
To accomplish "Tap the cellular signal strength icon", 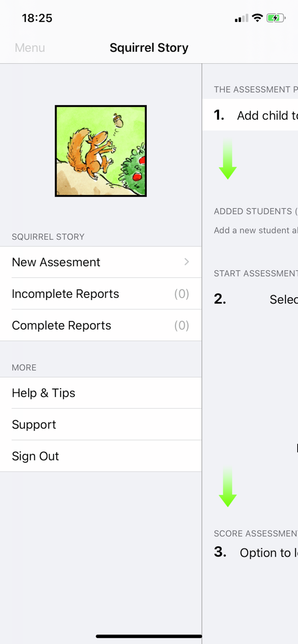I will click(x=241, y=18).
